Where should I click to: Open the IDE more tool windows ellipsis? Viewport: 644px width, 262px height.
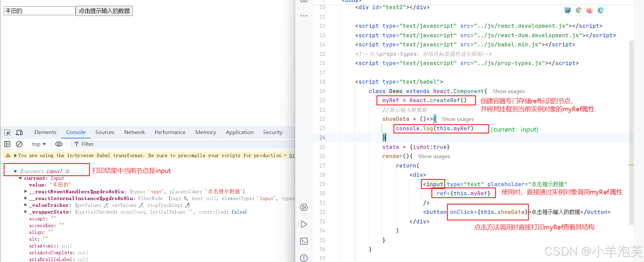pyautogui.click(x=304, y=16)
